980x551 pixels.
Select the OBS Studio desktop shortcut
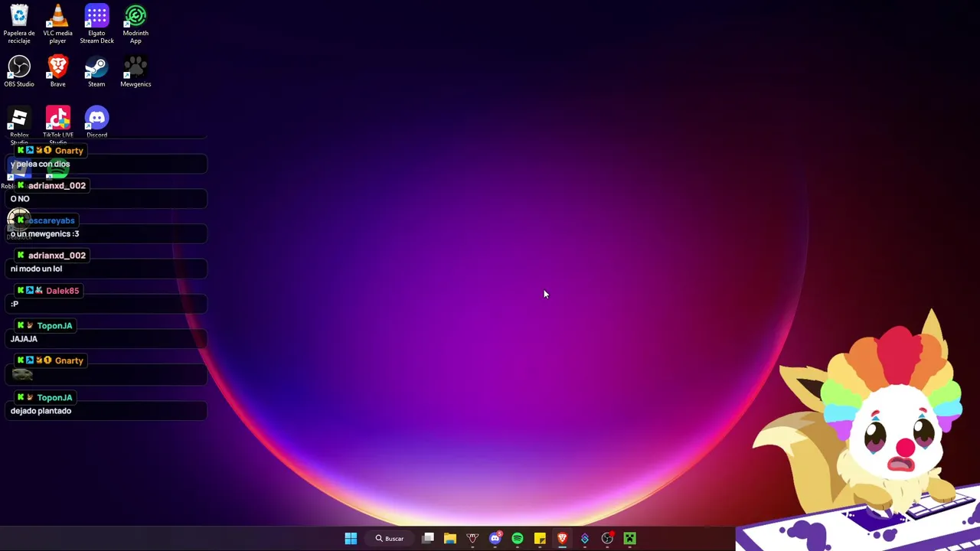[19, 72]
